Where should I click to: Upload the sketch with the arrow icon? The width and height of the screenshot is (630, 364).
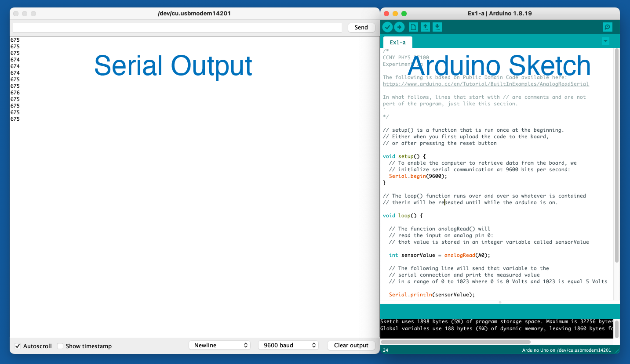pos(399,27)
